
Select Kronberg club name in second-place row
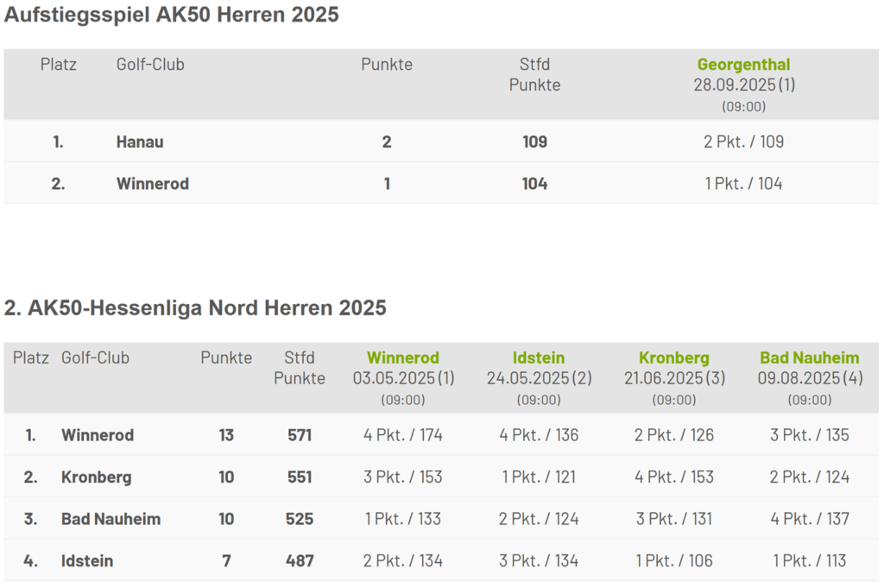[96, 477]
